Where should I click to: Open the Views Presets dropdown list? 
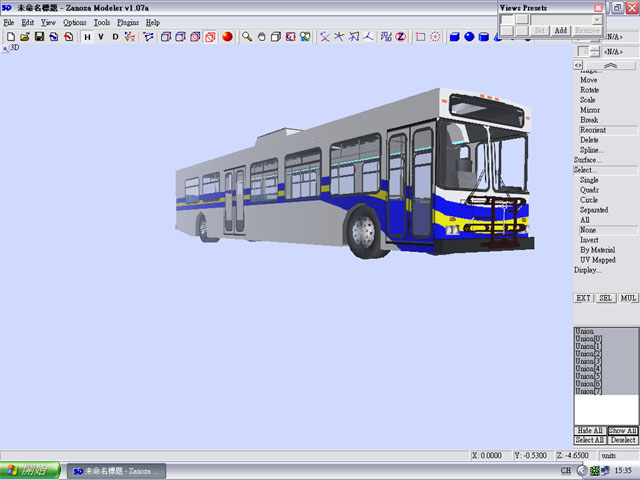pos(597,19)
